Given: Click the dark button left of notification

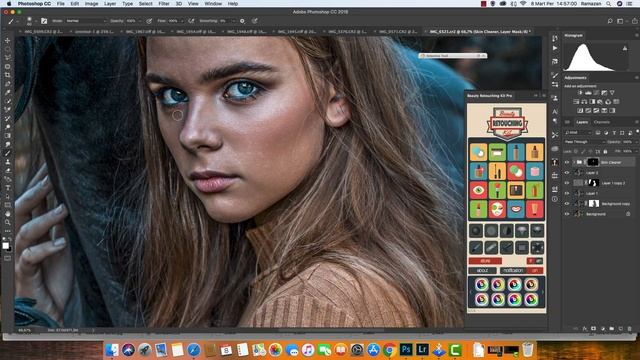Looking at the screenshot, I should tap(482, 270).
